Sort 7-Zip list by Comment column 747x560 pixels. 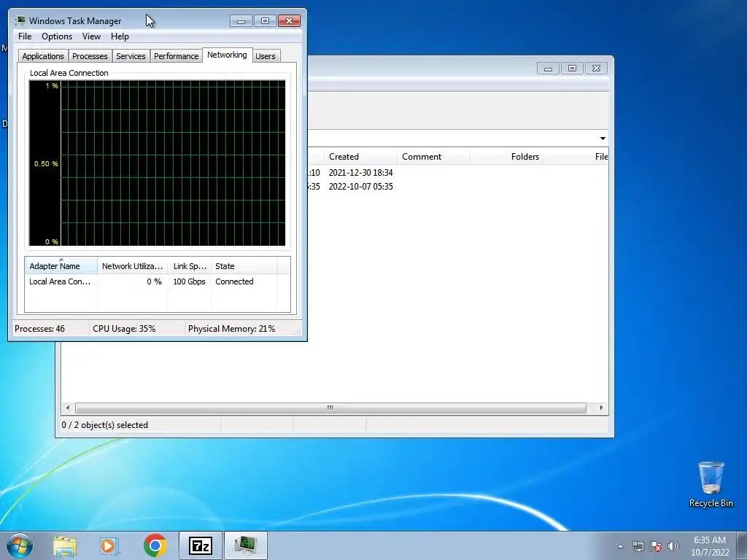[433, 157]
